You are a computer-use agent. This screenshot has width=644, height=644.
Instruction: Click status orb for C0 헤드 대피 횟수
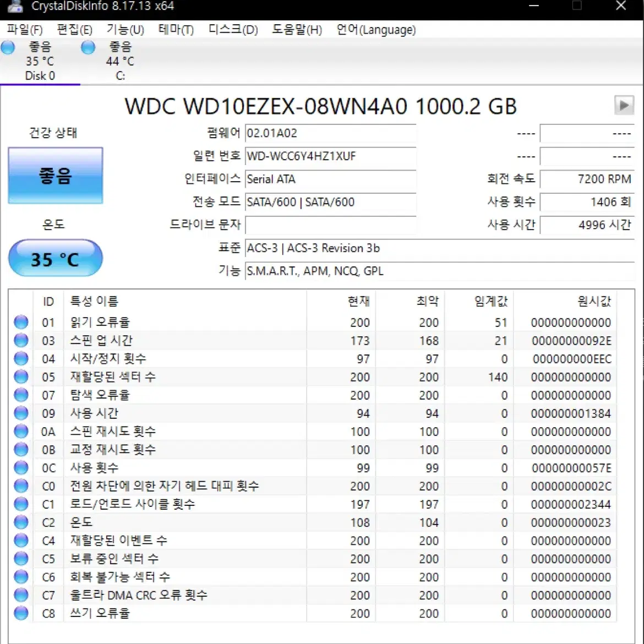point(21,486)
